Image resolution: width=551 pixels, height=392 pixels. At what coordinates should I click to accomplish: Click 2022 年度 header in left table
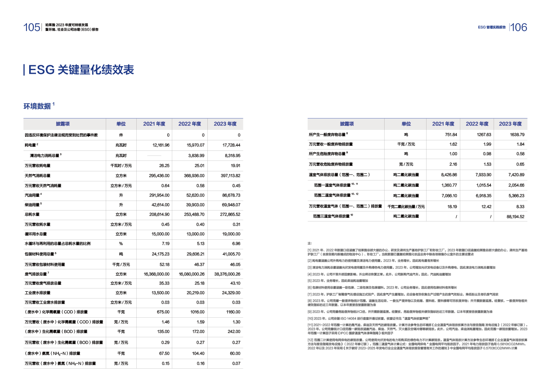[x=190, y=124]
